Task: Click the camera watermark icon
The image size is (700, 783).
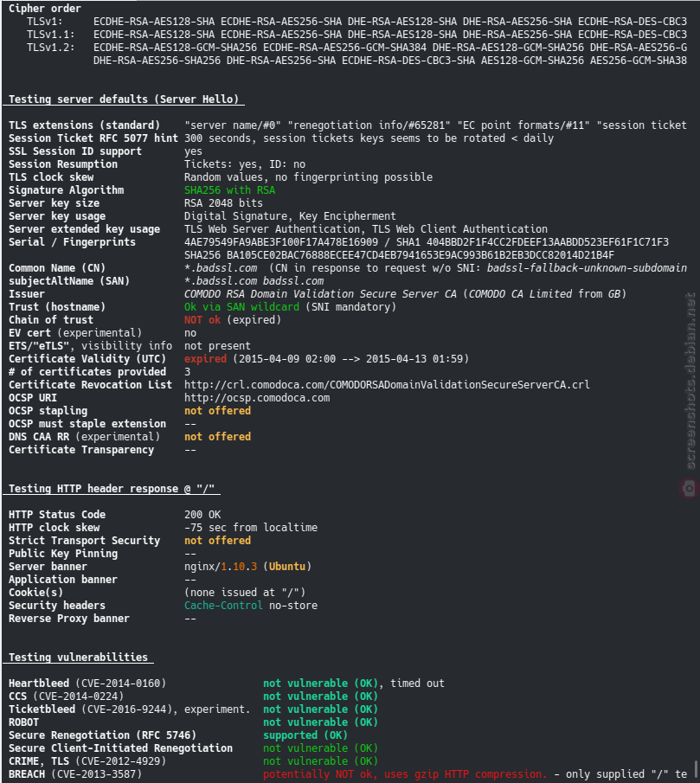Action: 689,488
